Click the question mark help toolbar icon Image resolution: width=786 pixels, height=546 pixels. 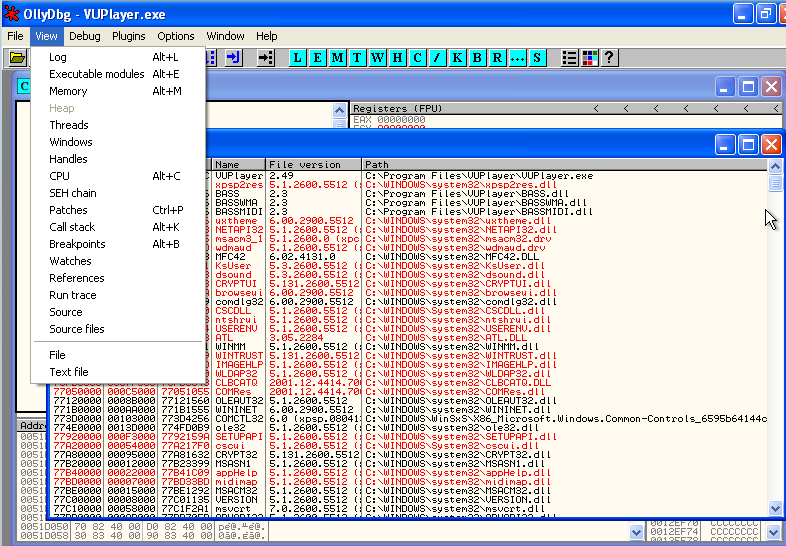tap(609, 58)
